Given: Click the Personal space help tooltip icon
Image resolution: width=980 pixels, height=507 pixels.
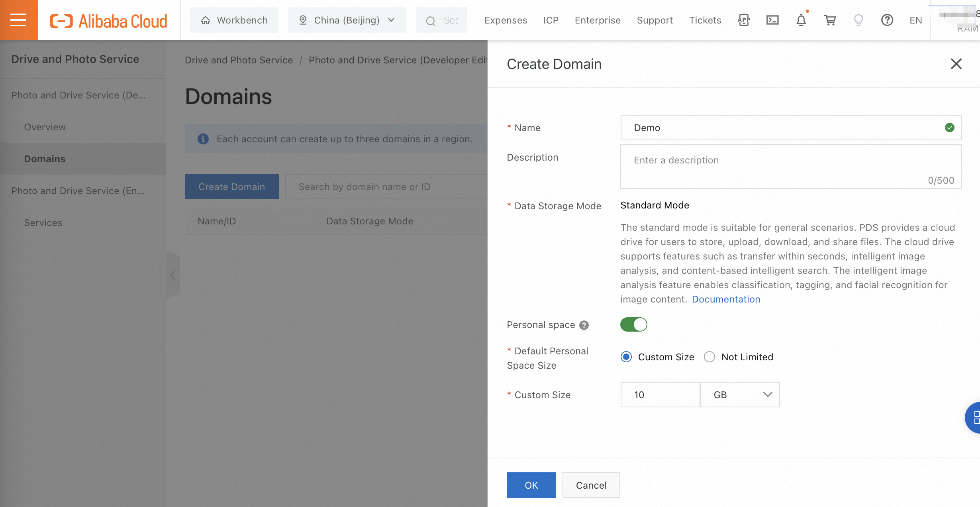Looking at the screenshot, I should 584,325.
